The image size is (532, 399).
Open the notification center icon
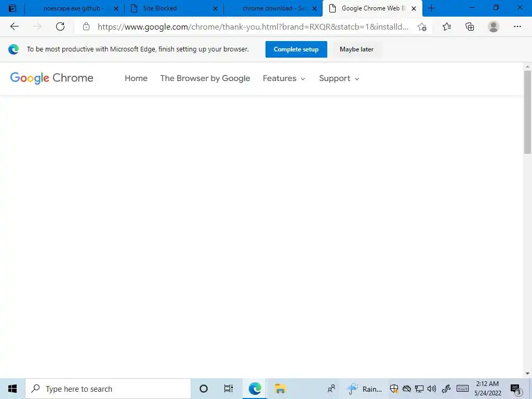pyautogui.click(x=516, y=389)
